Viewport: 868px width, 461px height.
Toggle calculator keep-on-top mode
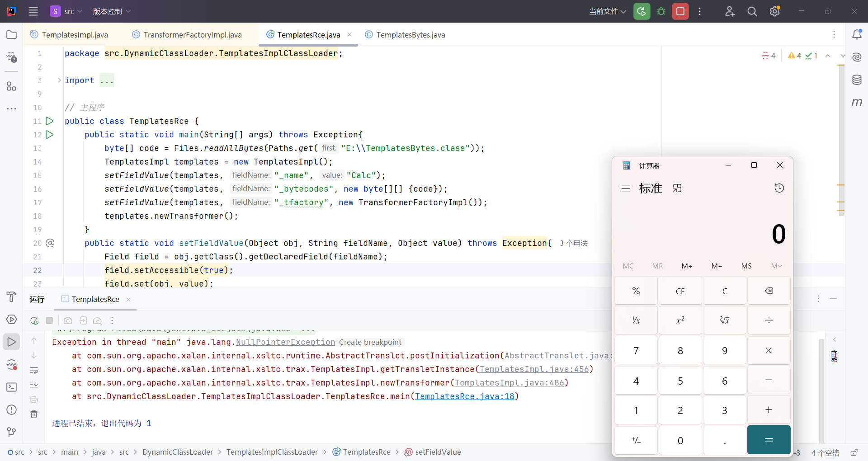point(677,188)
